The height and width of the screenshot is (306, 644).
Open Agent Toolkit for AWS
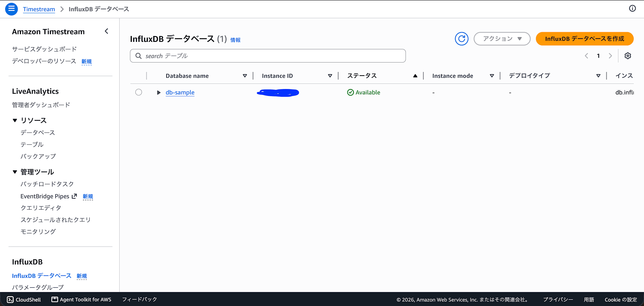(x=81, y=300)
